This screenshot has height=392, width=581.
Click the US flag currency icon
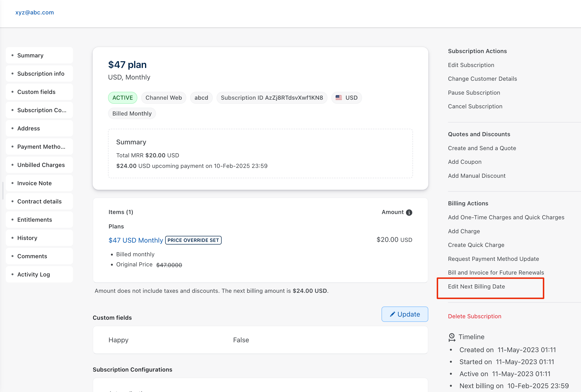tap(339, 98)
